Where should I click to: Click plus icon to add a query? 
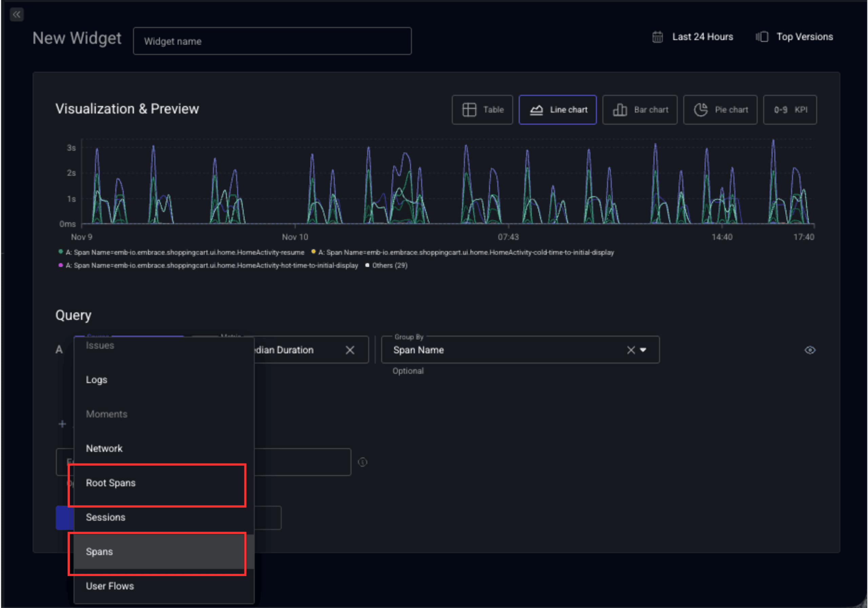coord(62,424)
